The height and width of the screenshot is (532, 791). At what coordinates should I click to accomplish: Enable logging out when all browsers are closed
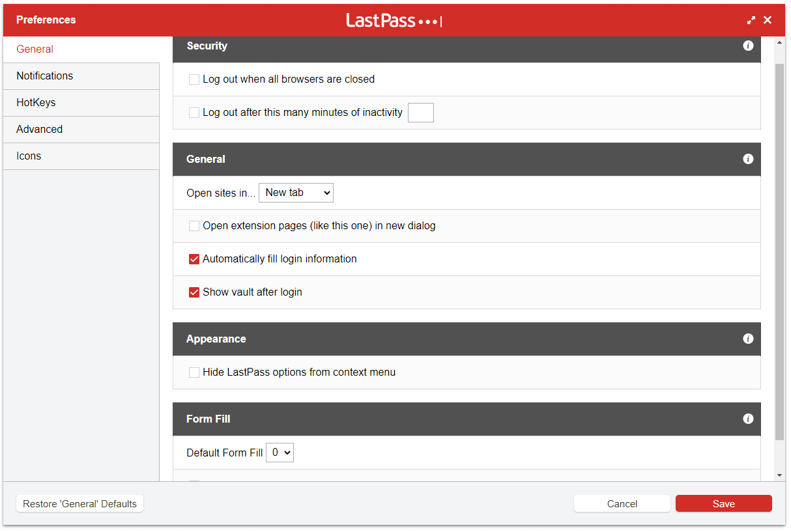tap(194, 79)
